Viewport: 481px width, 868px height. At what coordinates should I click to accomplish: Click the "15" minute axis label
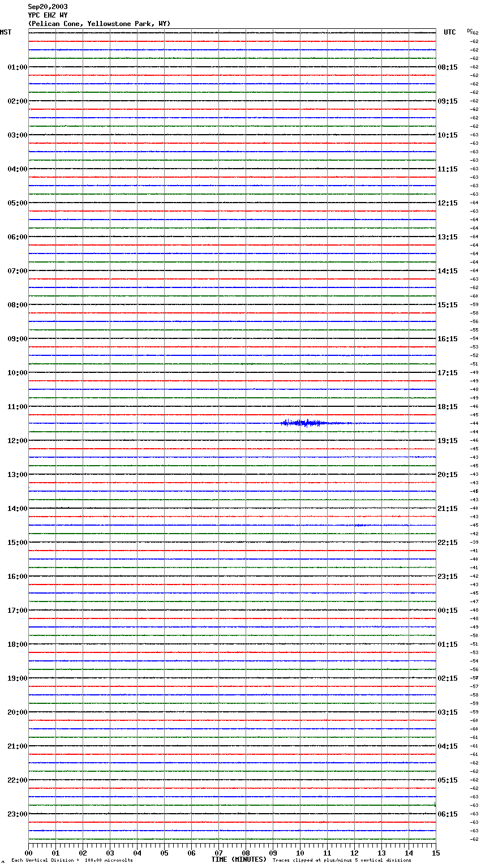point(436,853)
